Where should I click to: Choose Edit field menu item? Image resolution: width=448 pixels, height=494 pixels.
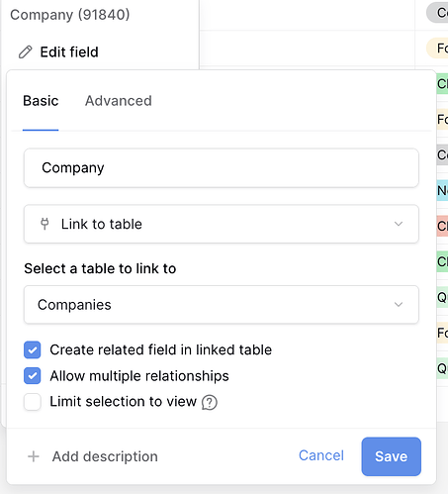pyautogui.click(x=58, y=52)
